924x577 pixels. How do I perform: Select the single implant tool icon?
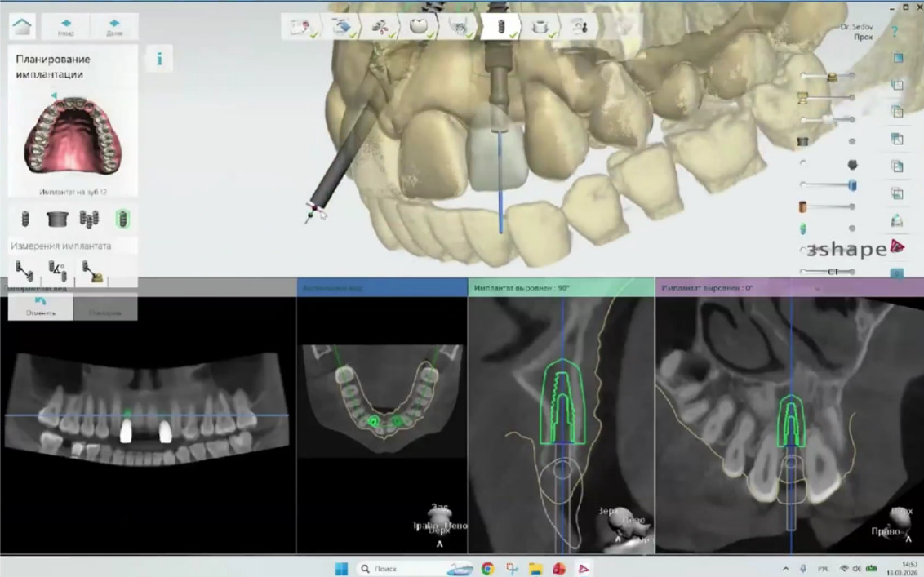coord(24,219)
